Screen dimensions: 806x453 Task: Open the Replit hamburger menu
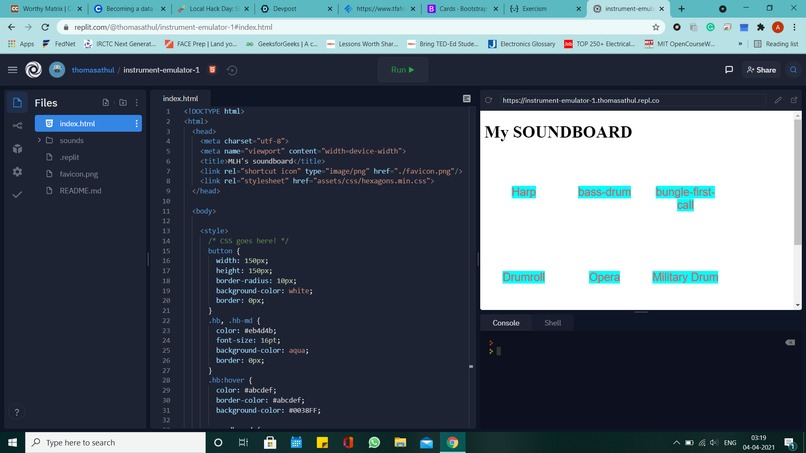click(12, 70)
